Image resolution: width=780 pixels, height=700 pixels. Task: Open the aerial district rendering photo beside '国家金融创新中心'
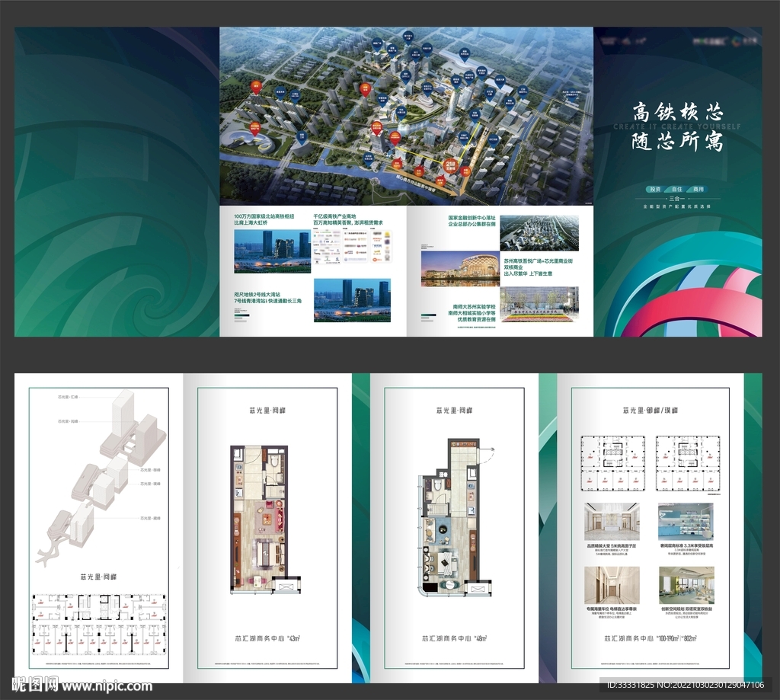(539, 233)
